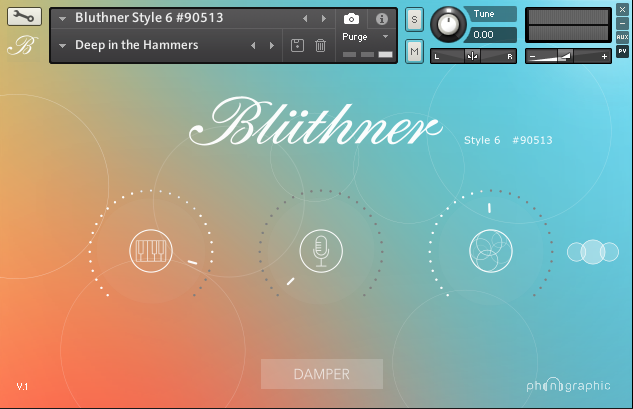
Task: Delete snapshot with trash icon
Action: pos(320,45)
